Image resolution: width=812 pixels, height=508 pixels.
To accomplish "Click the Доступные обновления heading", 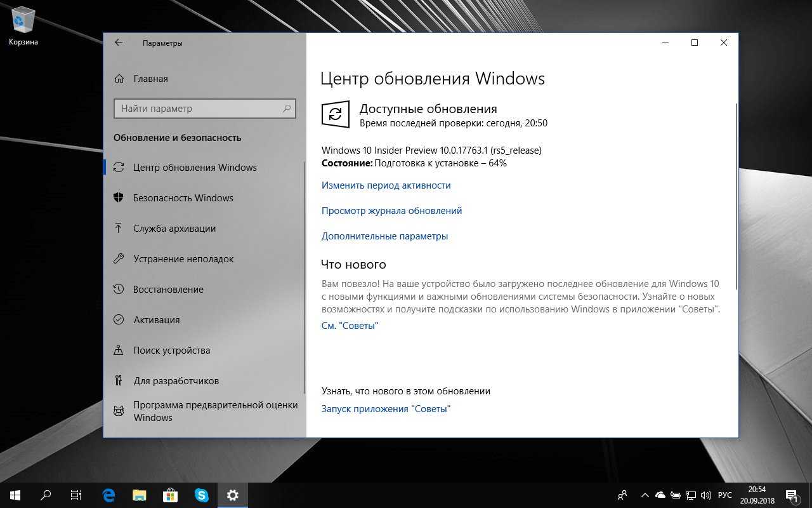I will pyautogui.click(x=428, y=109).
